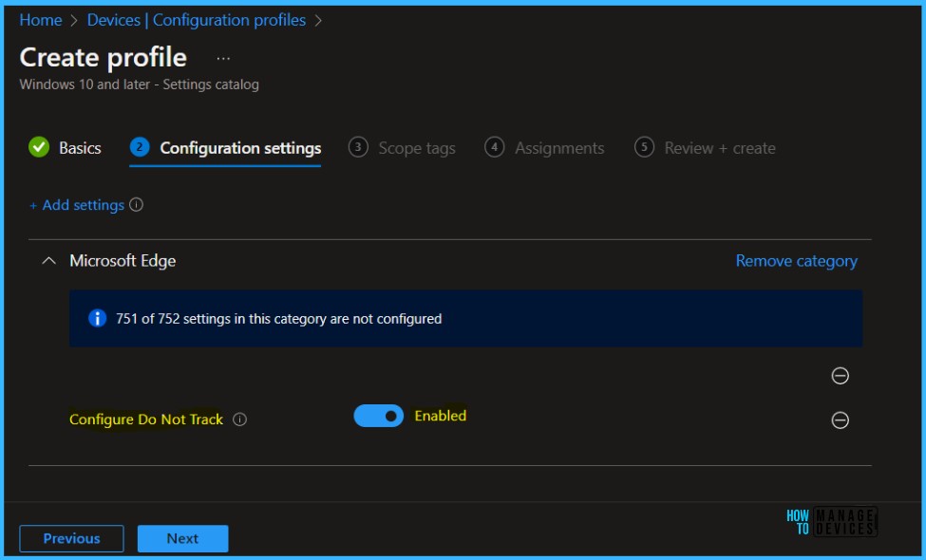
Task: Click the Previous button
Action: (71, 538)
